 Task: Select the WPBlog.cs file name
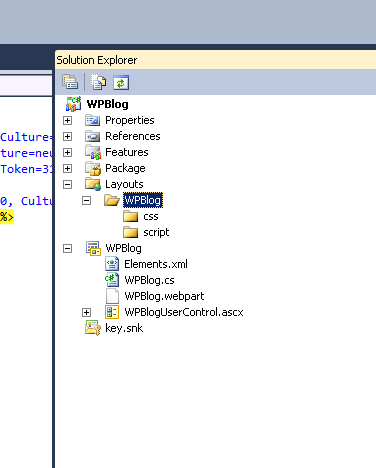[149, 280]
